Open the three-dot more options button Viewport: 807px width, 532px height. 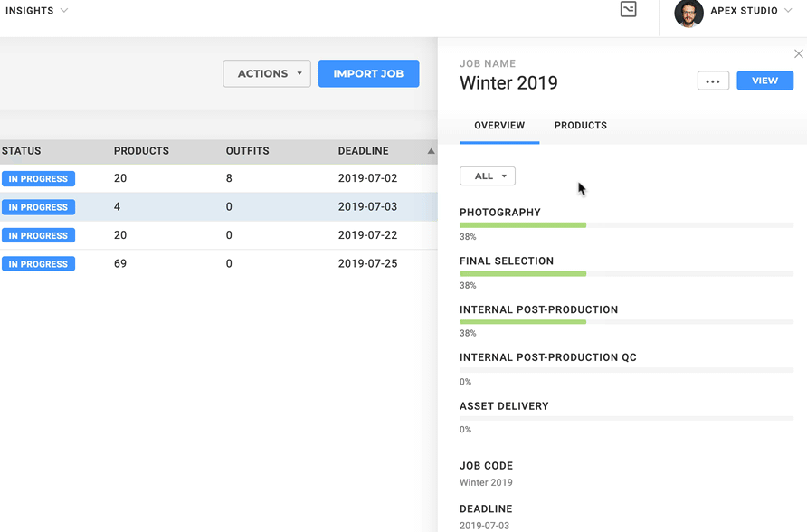coord(713,81)
